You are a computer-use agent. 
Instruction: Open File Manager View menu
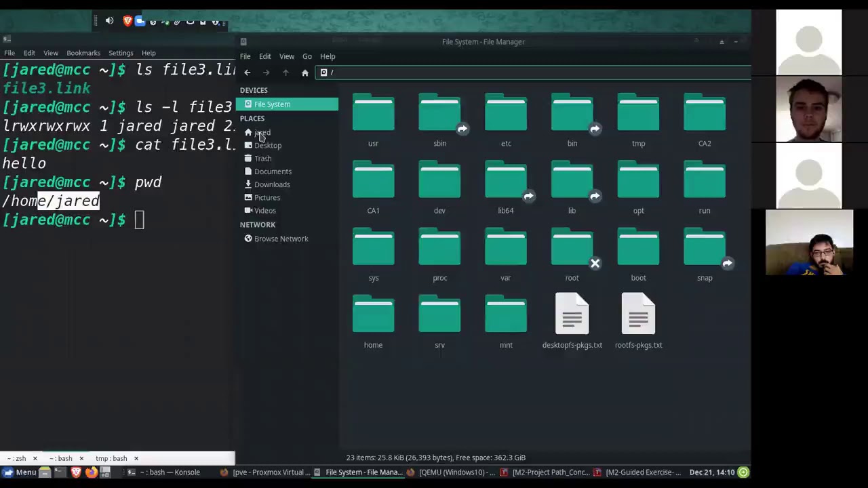tap(287, 56)
